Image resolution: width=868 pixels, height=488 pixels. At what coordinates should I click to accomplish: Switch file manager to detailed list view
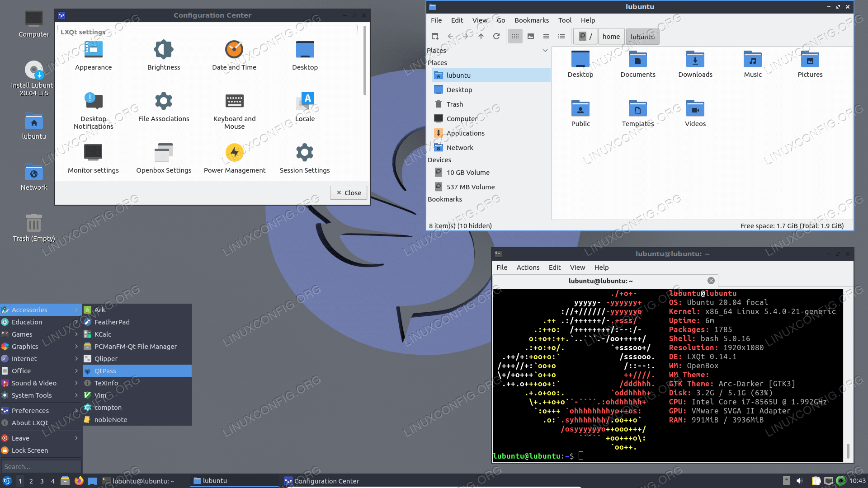point(561,36)
